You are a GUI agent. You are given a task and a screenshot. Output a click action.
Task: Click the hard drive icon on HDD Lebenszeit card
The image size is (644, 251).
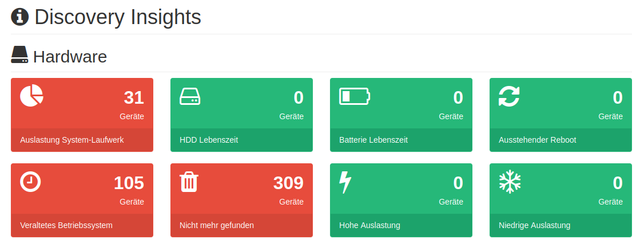[190, 96]
